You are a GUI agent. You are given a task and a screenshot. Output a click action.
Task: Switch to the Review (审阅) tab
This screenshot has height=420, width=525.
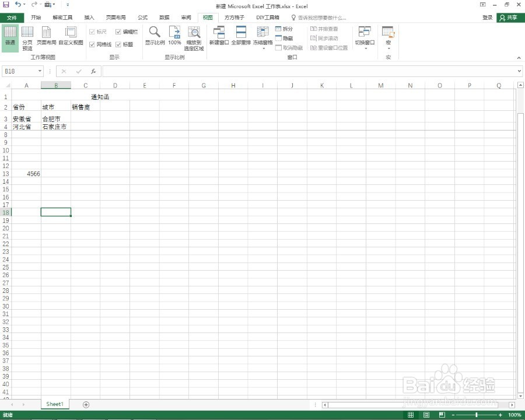(x=186, y=17)
